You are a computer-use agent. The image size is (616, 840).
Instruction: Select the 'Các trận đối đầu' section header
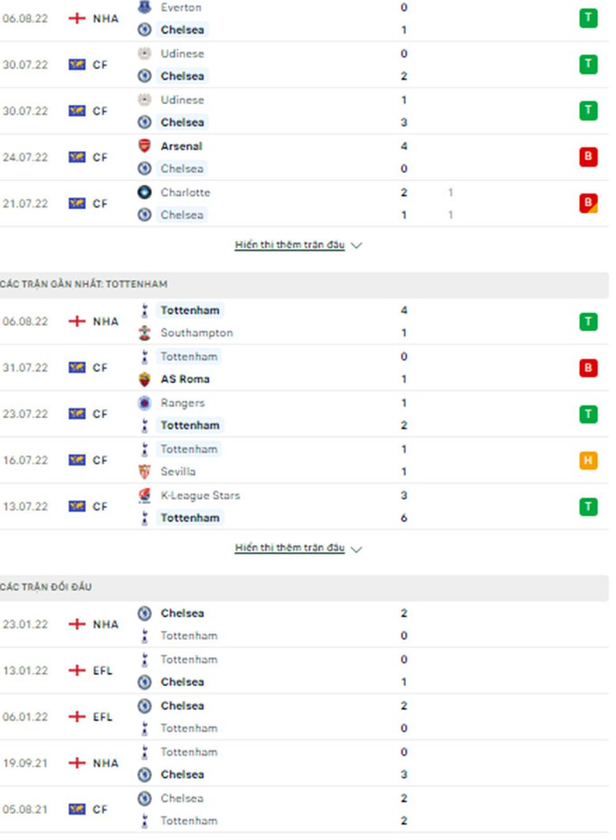[x=46, y=587]
